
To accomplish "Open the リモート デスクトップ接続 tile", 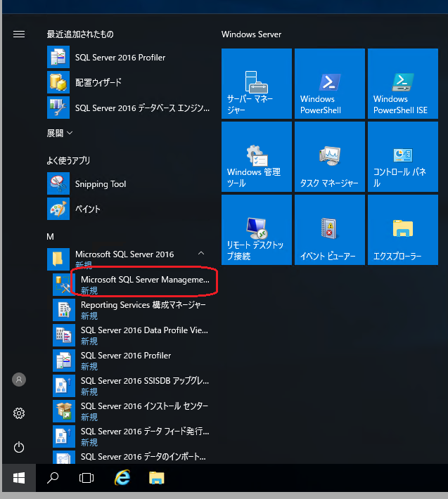I will (257, 230).
